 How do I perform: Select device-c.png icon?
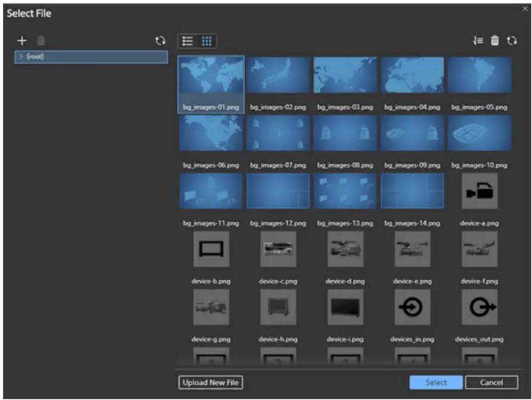coord(278,249)
